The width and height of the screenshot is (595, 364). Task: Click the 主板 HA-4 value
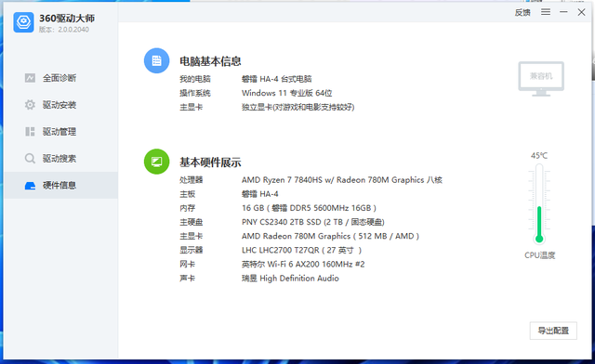click(260, 194)
